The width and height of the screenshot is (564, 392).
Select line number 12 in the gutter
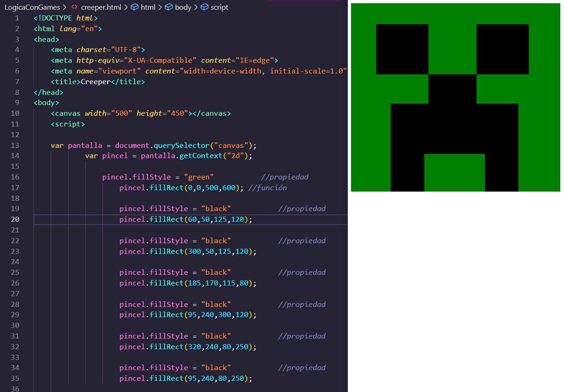pos(15,135)
